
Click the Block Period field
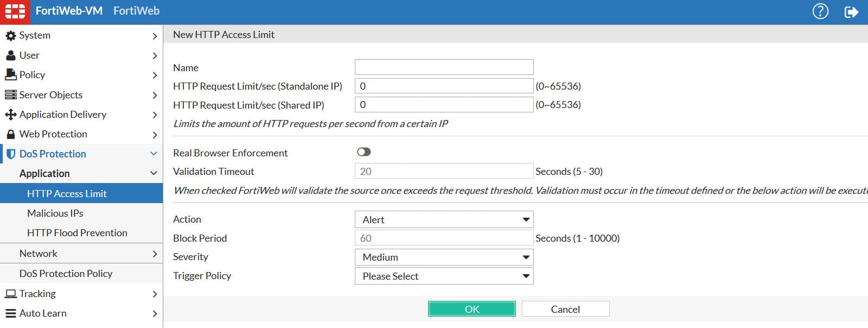pyautogui.click(x=444, y=238)
